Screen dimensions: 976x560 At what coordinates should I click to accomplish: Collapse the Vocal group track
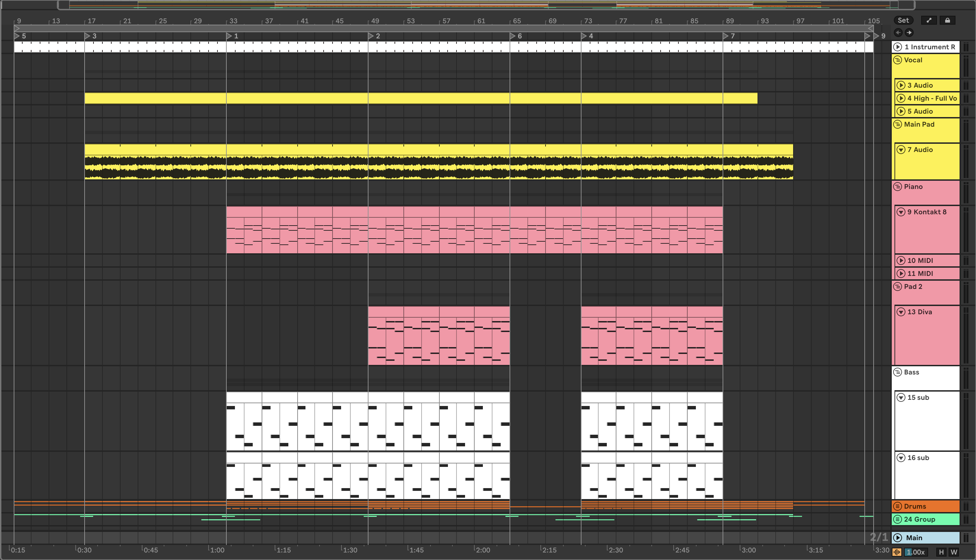pyautogui.click(x=898, y=60)
